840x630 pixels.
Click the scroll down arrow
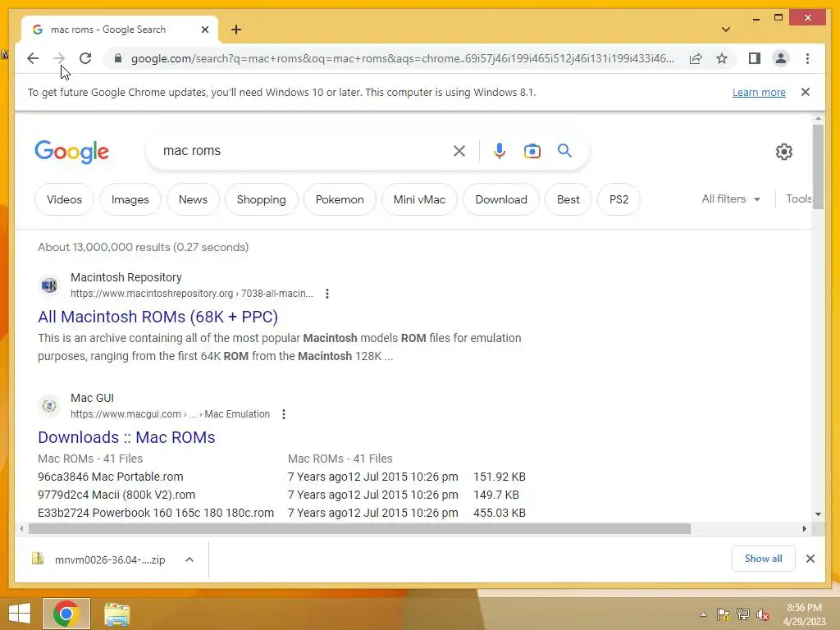point(818,514)
